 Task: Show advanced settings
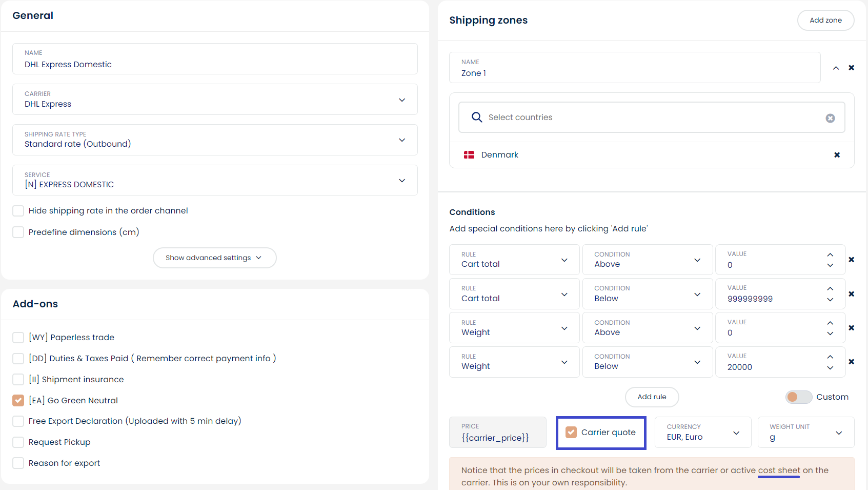[x=214, y=258]
